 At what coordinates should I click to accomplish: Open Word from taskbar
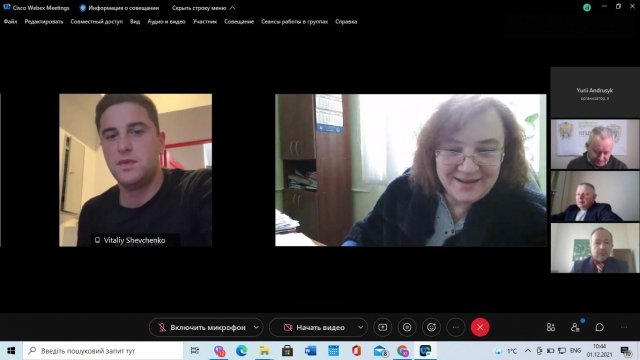(310, 351)
